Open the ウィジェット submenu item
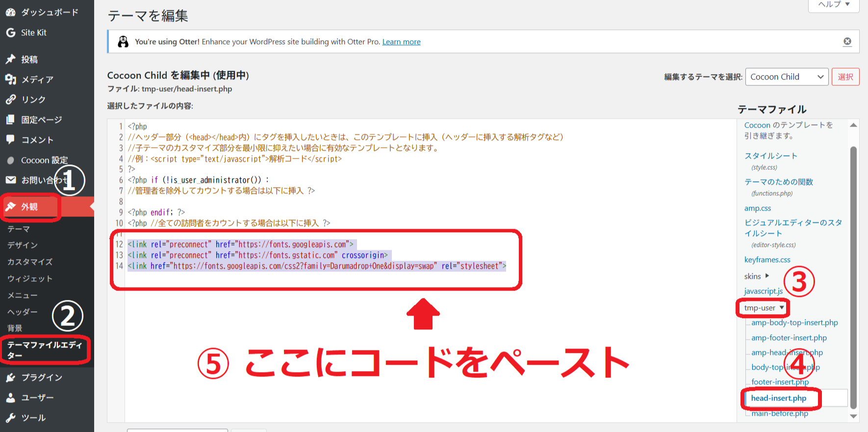This screenshot has width=868, height=432. 30,279
